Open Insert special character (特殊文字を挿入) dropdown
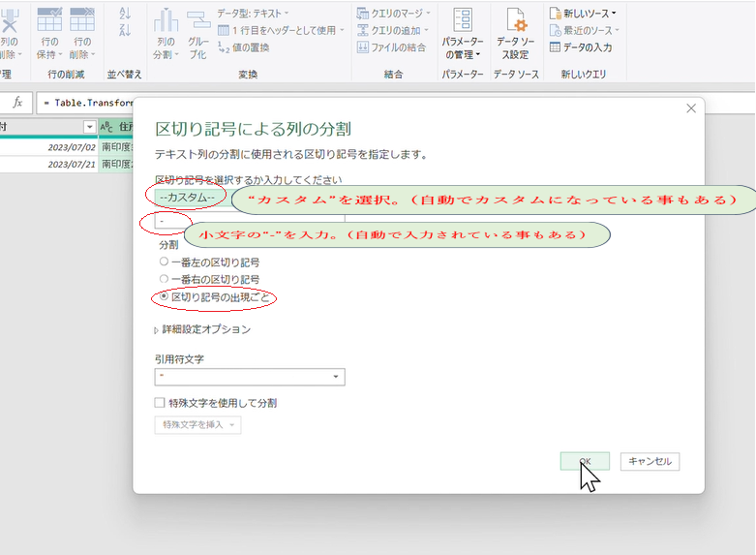Screen dimensions: 756x555 click(197, 424)
